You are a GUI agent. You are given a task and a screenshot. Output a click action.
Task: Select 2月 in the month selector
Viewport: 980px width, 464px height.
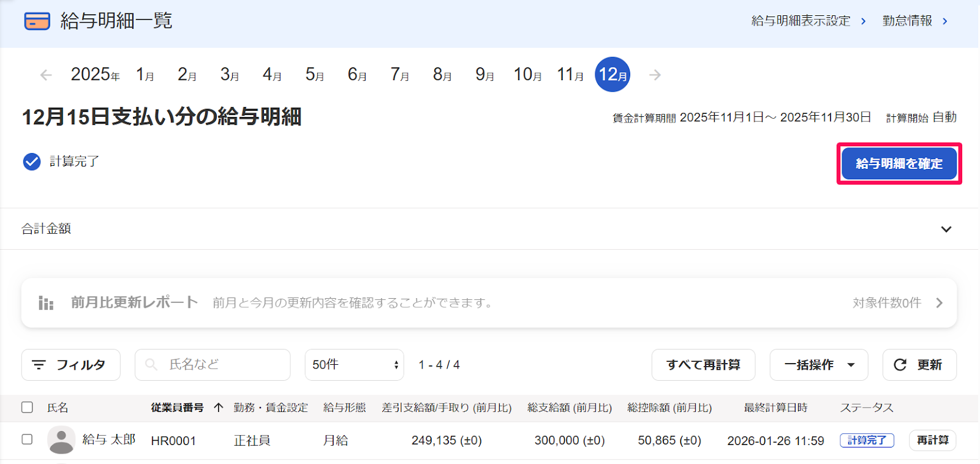(187, 75)
